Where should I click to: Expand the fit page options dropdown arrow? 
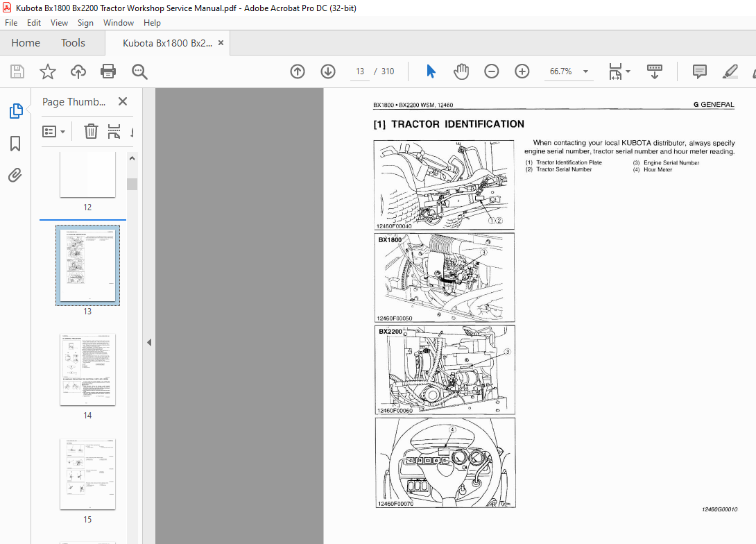pos(628,71)
